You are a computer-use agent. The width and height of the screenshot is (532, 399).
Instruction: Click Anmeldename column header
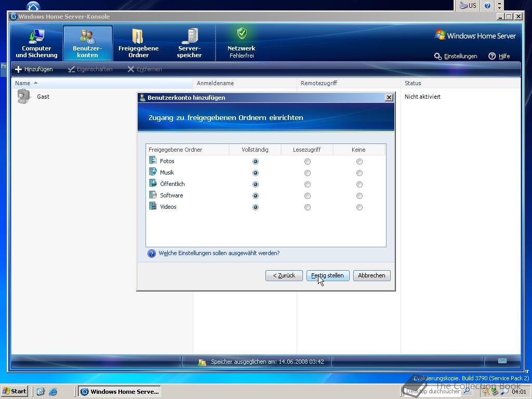click(245, 83)
